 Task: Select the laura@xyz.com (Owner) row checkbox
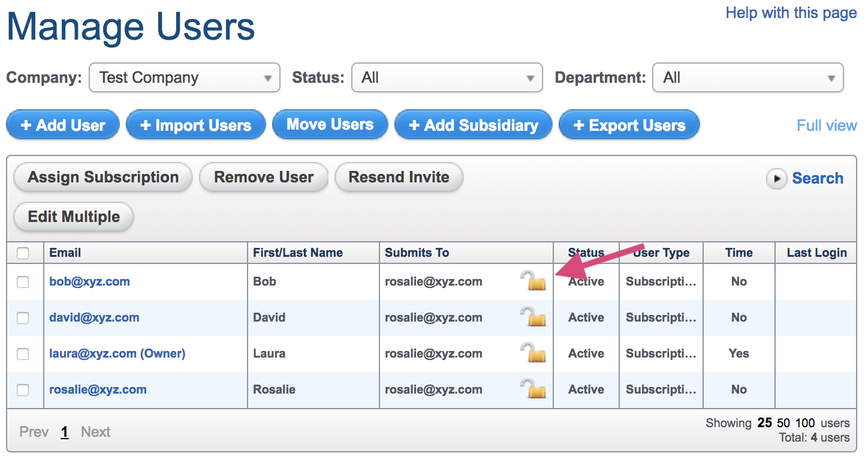tap(23, 354)
